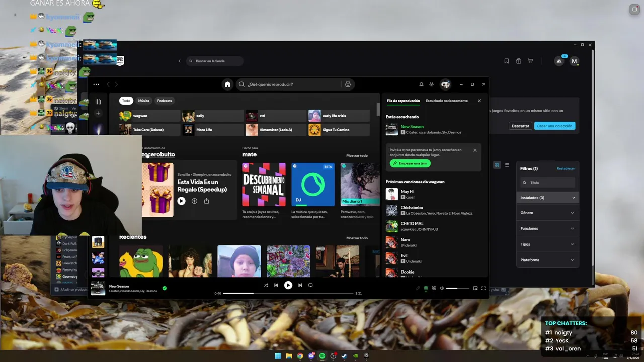This screenshot has height=362, width=644.
Task: Select the Música filter chip
Action: coord(144,101)
